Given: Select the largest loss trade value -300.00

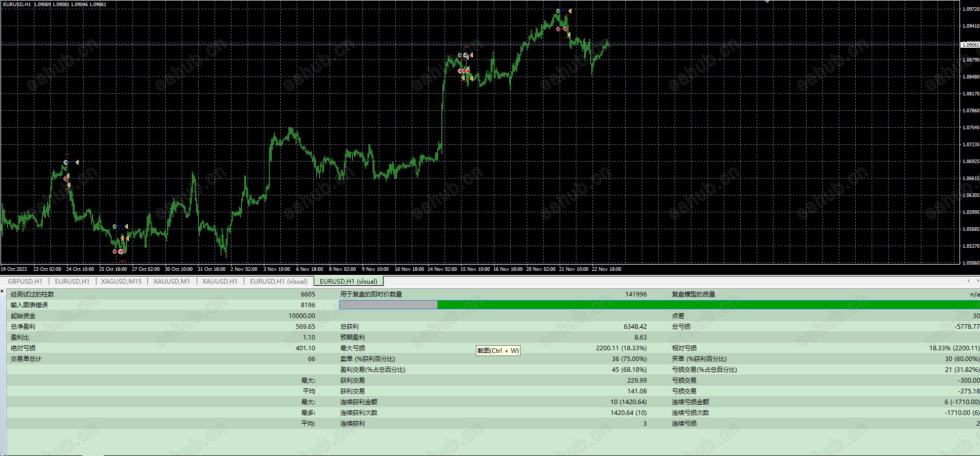Looking at the screenshot, I should pos(969,381).
